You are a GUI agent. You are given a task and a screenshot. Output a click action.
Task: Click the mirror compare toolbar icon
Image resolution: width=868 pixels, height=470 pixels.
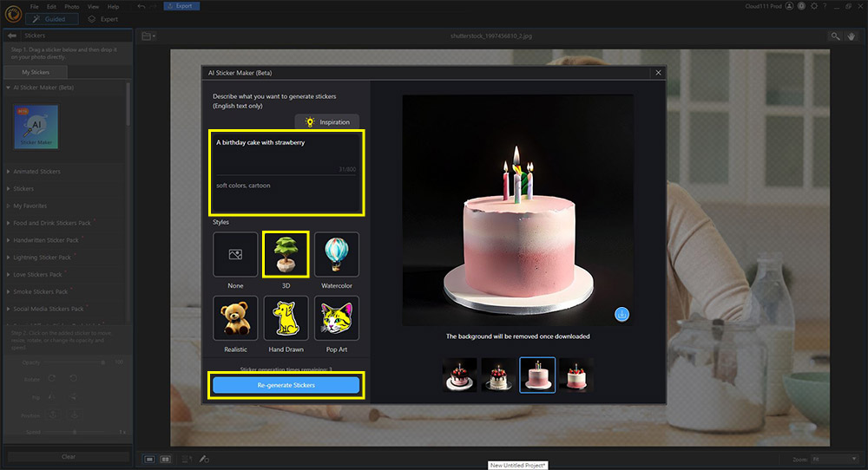187,459
